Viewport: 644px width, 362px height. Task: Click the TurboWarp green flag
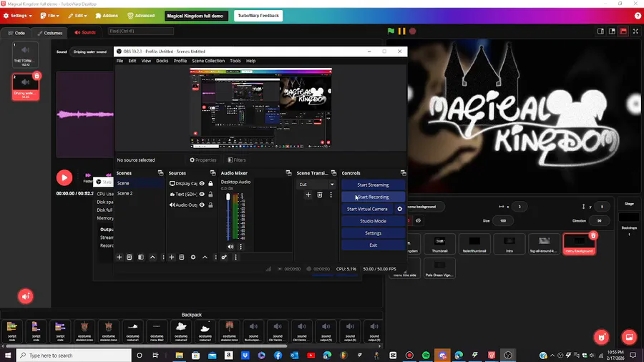point(391,31)
